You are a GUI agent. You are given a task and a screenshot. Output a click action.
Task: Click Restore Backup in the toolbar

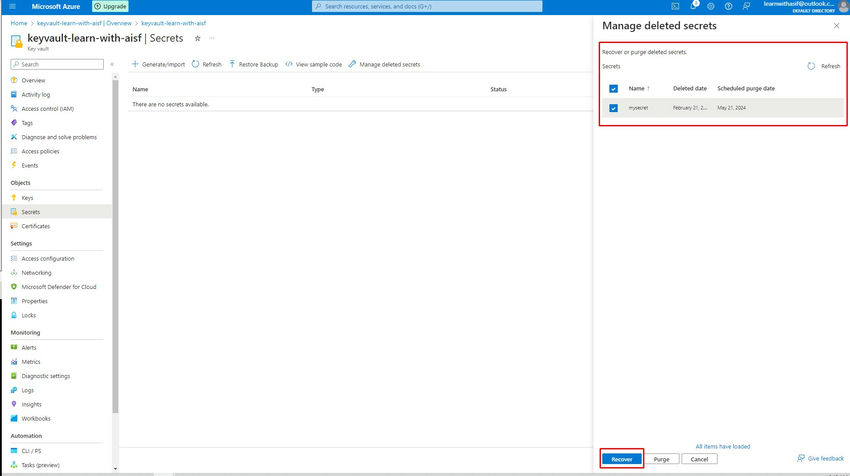(x=253, y=64)
